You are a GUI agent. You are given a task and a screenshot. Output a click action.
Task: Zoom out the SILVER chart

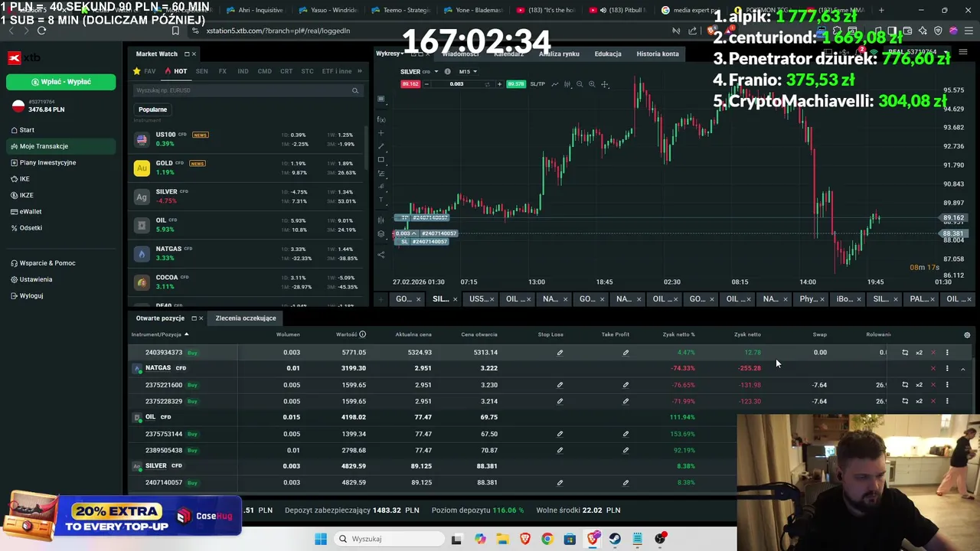tap(580, 84)
